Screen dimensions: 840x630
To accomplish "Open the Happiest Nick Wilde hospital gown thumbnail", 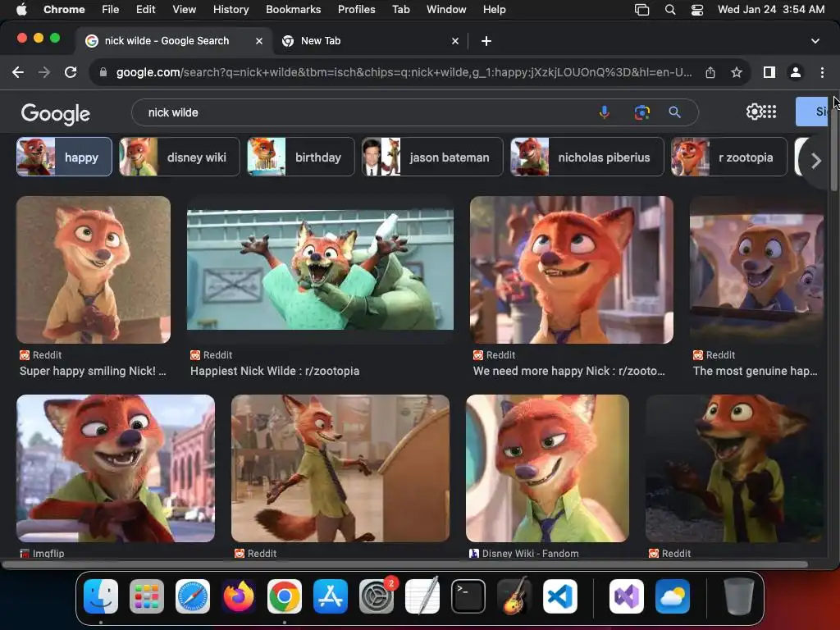I will [x=320, y=269].
